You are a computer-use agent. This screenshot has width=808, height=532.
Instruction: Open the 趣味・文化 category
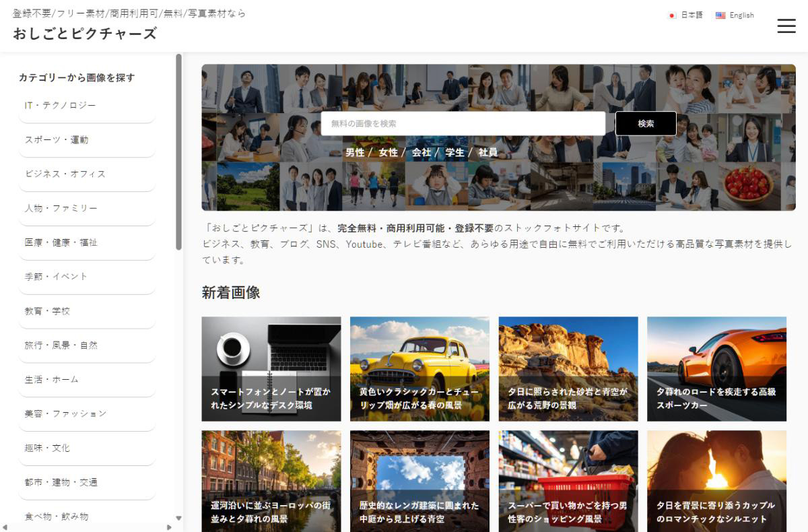(87, 448)
